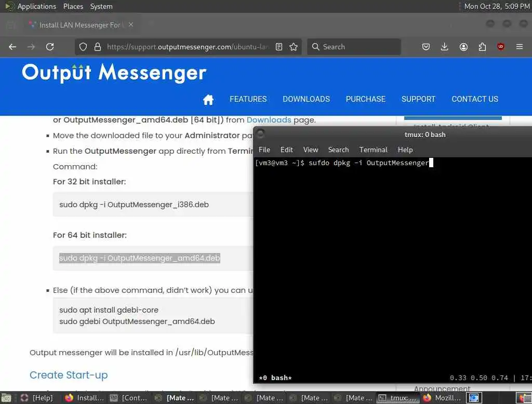Open the Places menu in top panel
The width and height of the screenshot is (532, 404).
coord(73,6)
